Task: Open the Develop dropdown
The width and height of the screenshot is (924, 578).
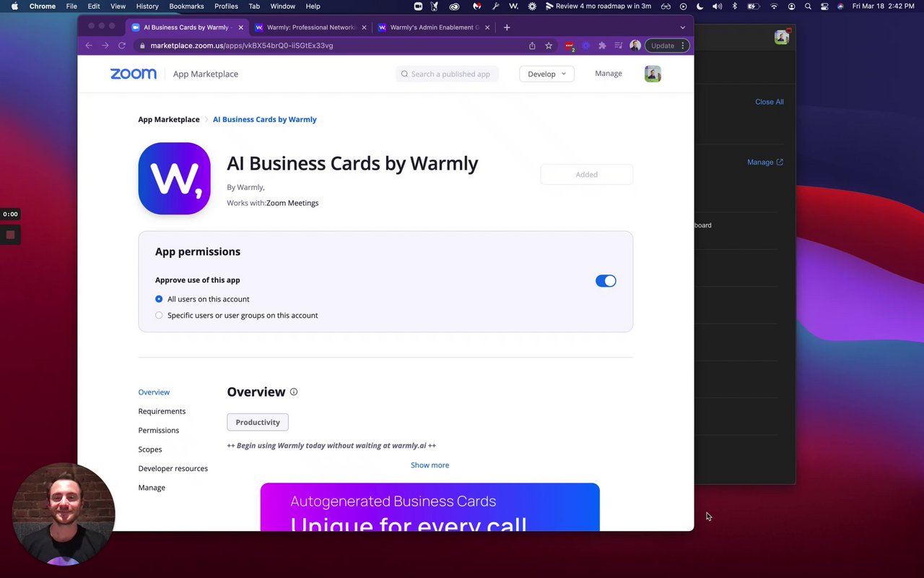Action: 546,74
